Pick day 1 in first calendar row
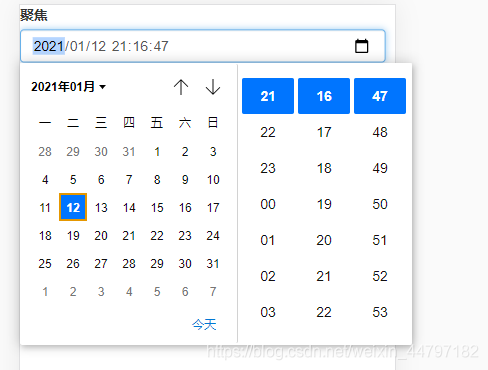The image size is (488, 370). (157, 151)
